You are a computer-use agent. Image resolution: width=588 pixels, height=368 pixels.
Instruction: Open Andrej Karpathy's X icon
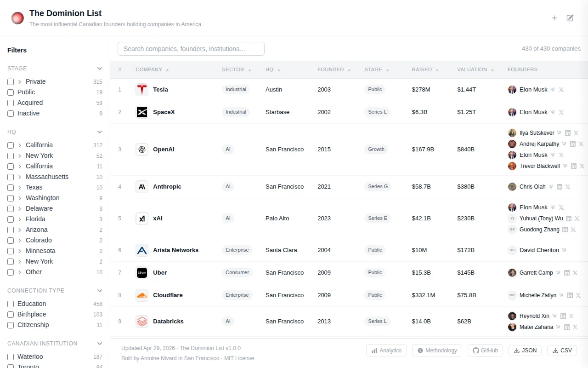point(581,144)
